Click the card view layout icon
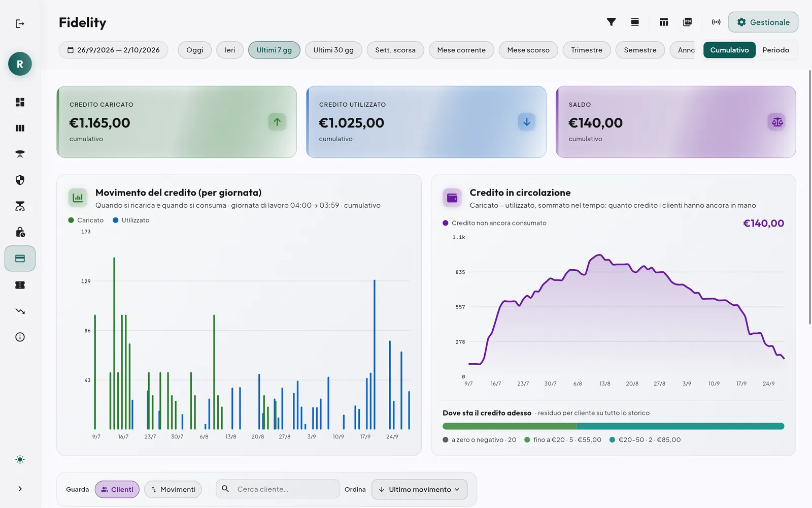 pos(635,22)
